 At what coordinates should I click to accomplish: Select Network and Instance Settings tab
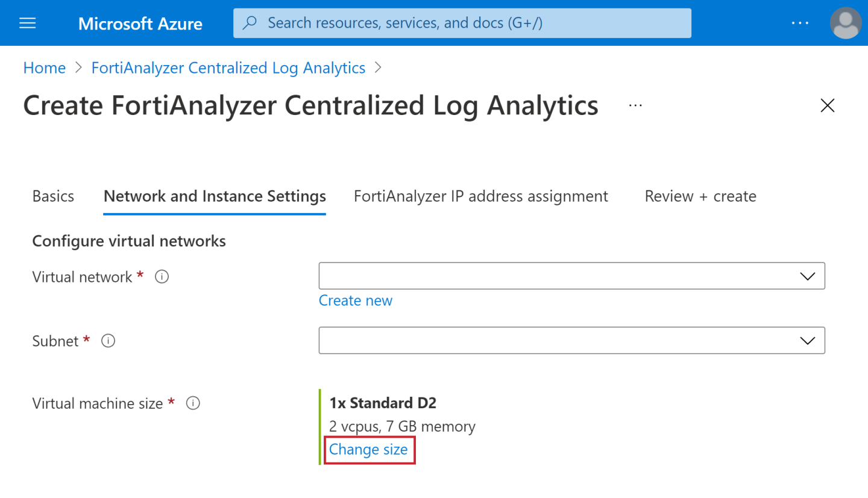click(x=215, y=196)
